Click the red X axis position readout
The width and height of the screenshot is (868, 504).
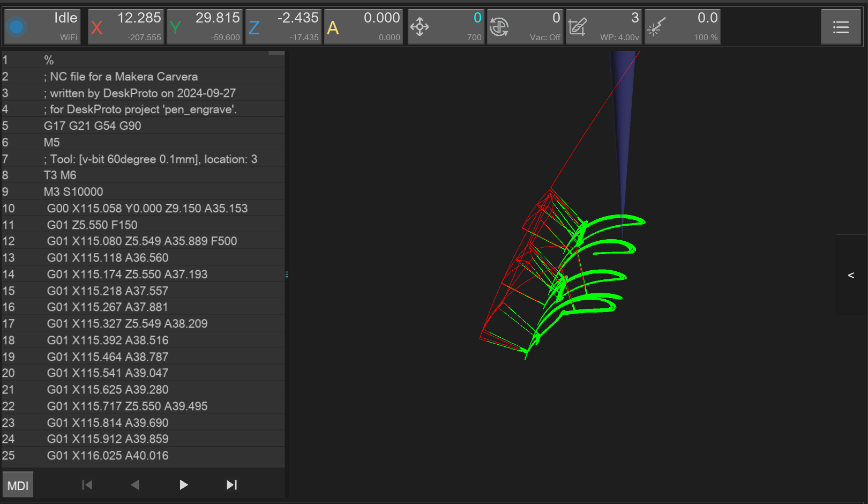[126, 26]
